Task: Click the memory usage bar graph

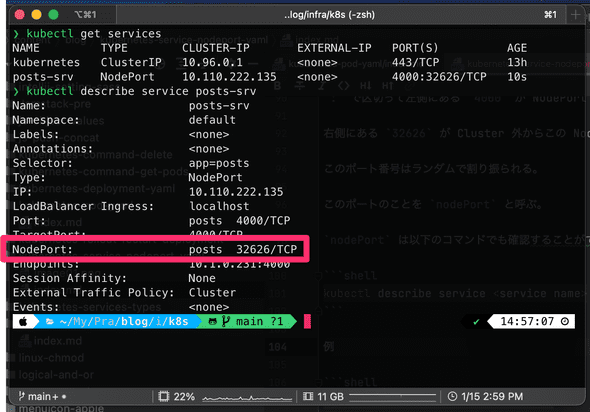Action: 392,396
